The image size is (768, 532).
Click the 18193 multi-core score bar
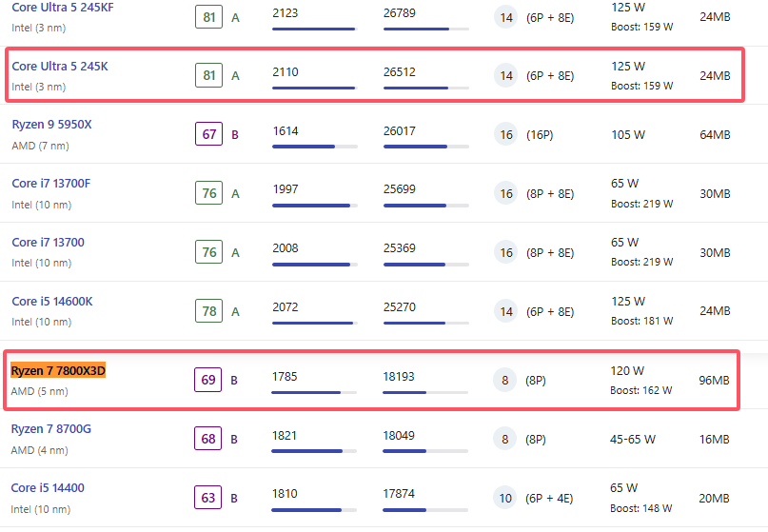(x=425, y=392)
